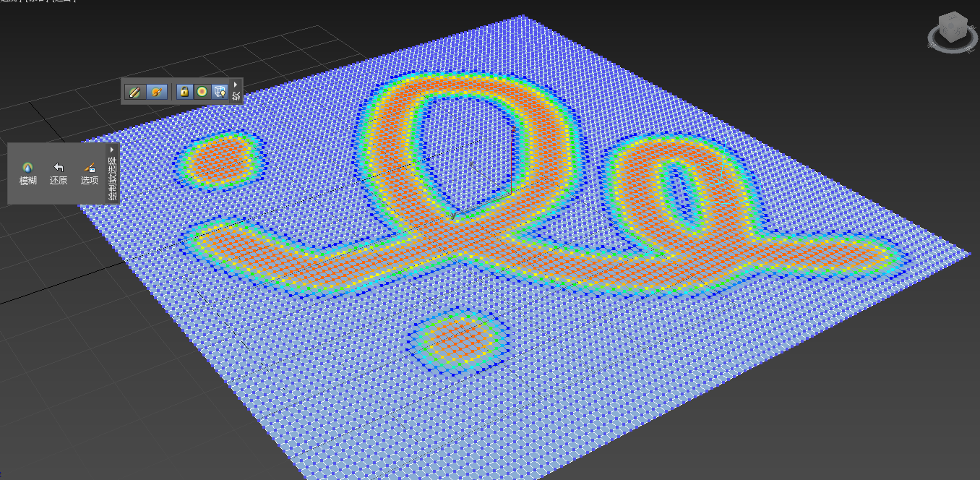Click the circular falloff gradient icon
The height and width of the screenshot is (480, 980).
tap(202, 92)
